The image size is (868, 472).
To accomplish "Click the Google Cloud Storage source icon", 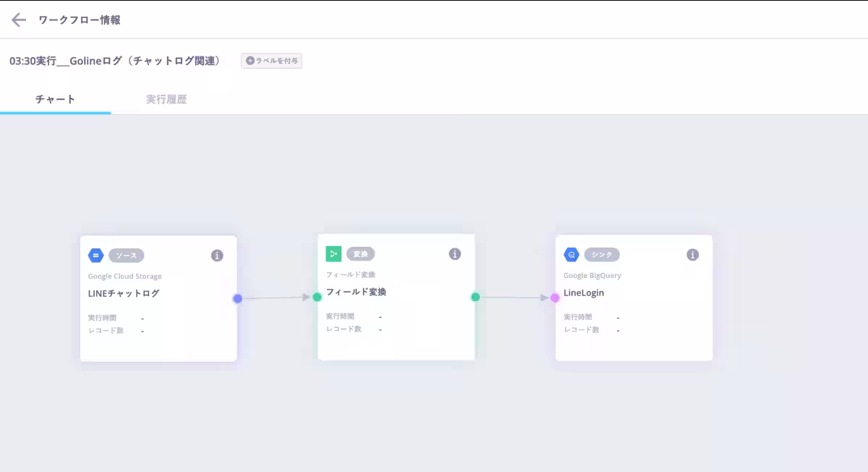I will [x=95, y=256].
